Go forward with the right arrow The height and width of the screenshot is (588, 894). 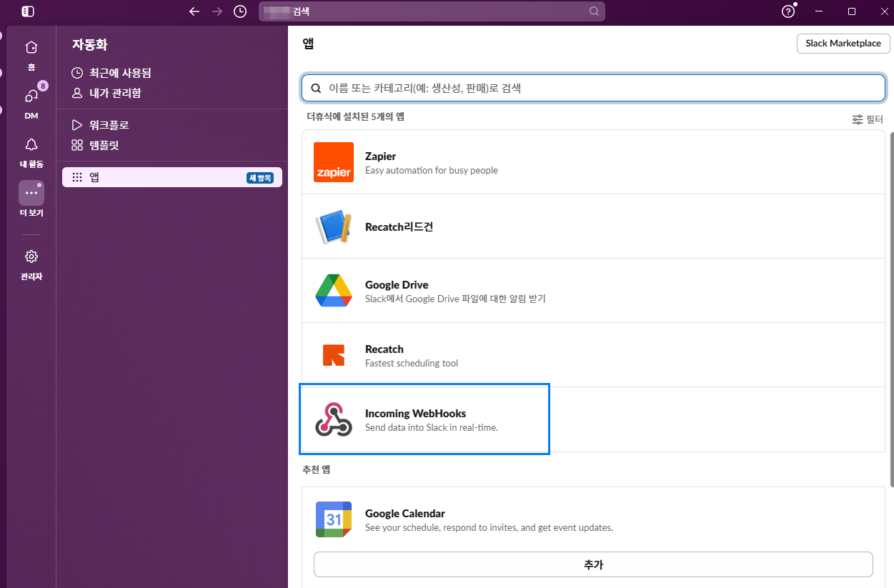point(217,11)
